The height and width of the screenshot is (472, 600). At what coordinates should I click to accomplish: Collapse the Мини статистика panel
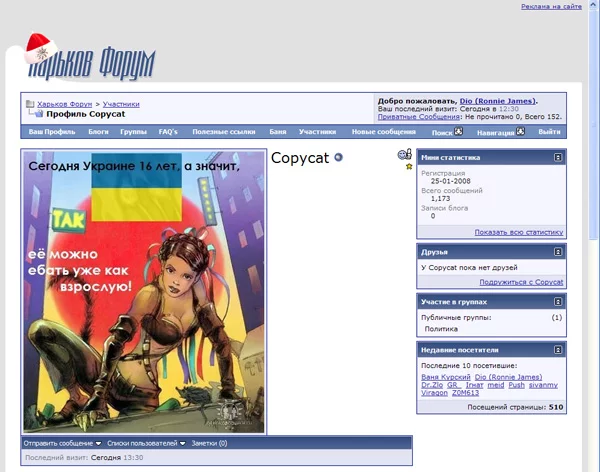558,158
